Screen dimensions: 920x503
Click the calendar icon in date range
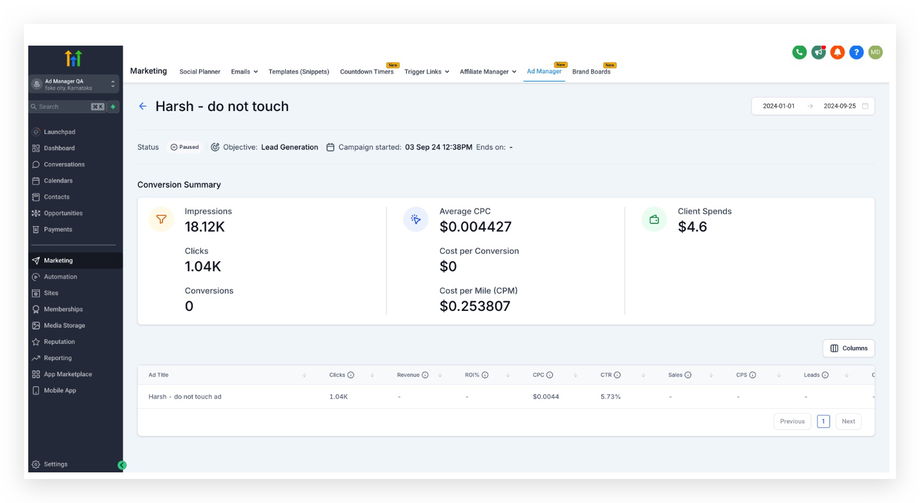(x=865, y=106)
